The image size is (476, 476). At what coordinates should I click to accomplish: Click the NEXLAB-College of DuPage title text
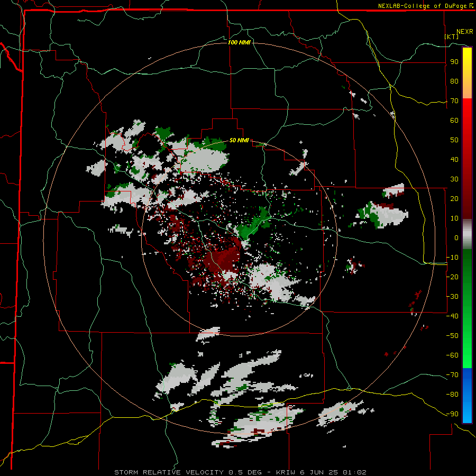coord(425,6)
